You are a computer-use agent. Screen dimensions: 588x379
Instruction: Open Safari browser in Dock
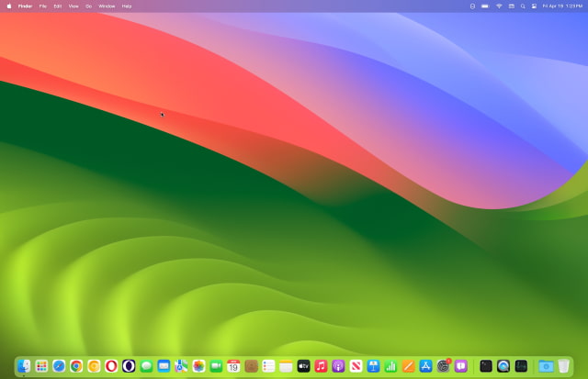59,365
